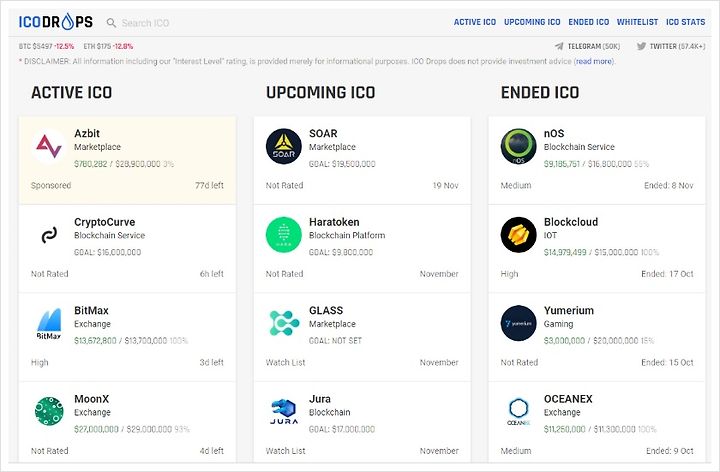This screenshot has width=720, height=472.
Task: Click the Haratoken logo icon
Action: 284,235
